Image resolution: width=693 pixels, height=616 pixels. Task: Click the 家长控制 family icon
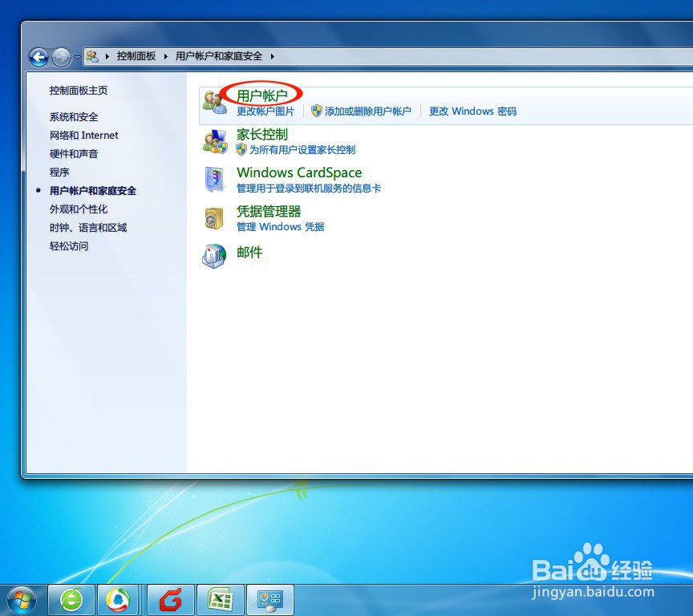pos(215,141)
